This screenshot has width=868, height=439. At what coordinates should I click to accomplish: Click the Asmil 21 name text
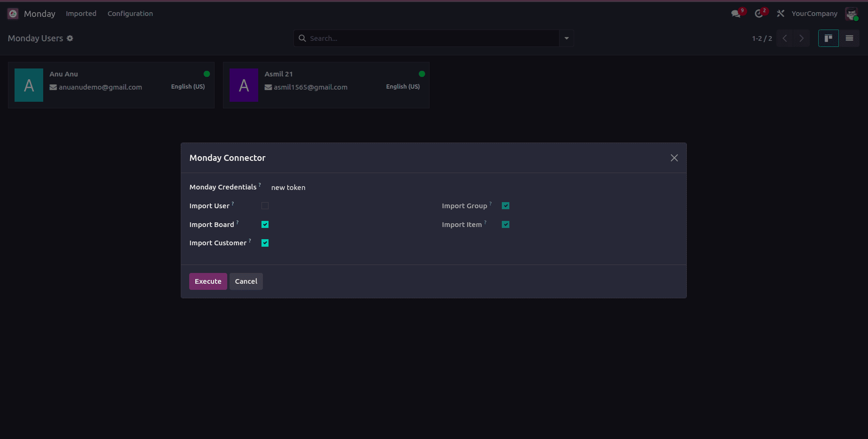[279, 74]
